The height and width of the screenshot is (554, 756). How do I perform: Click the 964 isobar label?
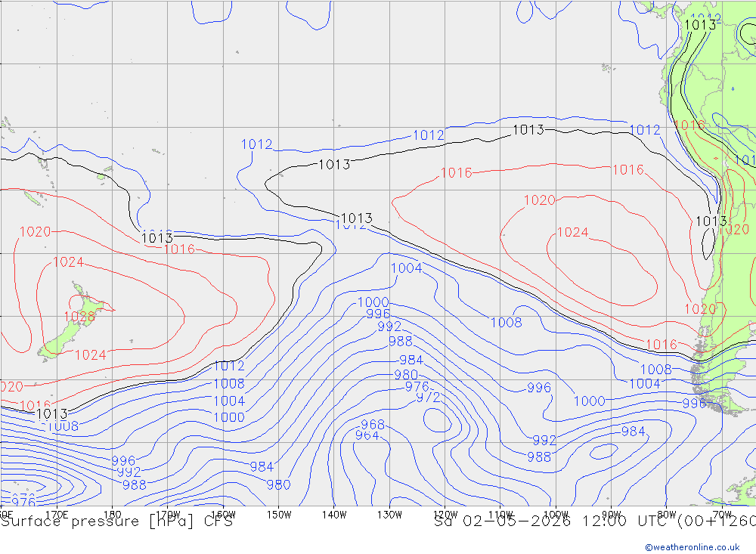click(367, 435)
